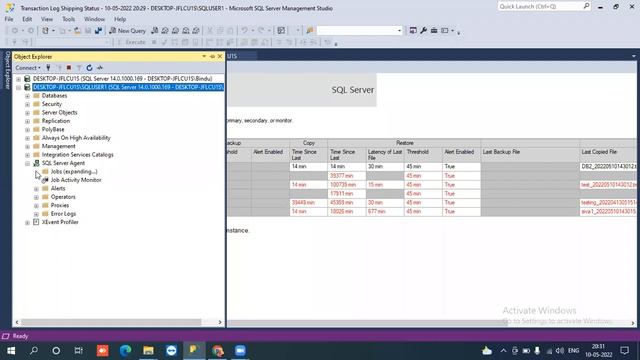Select the Error Logs tree item
The height and width of the screenshot is (360, 640).
pyautogui.click(x=63, y=214)
